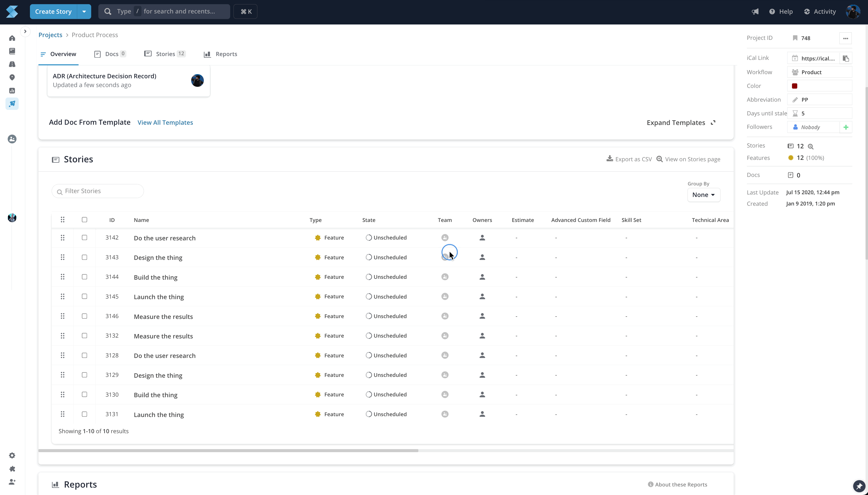Screen dimensions: 868x495
Task: Focus the top search bar
Action: point(164,12)
